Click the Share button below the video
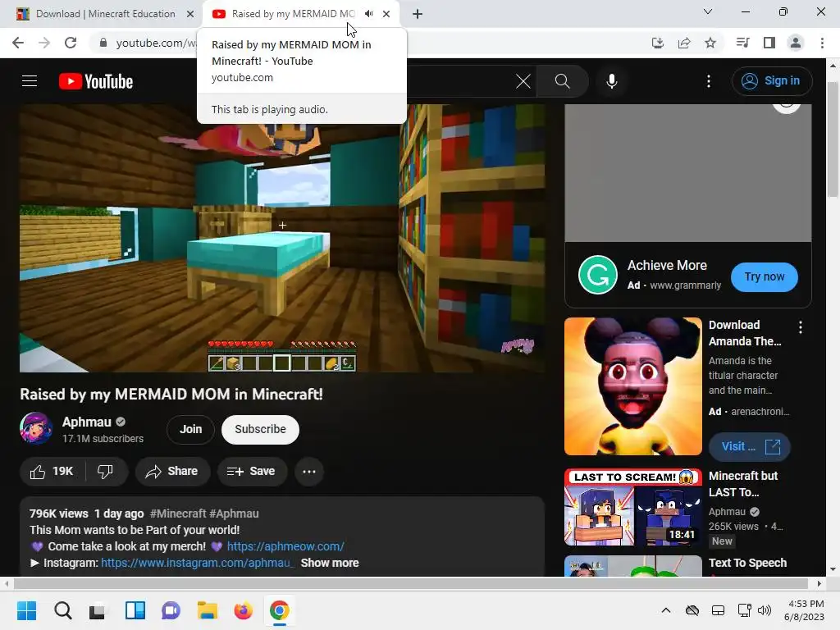The width and height of the screenshot is (840, 630). coord(172,472)
